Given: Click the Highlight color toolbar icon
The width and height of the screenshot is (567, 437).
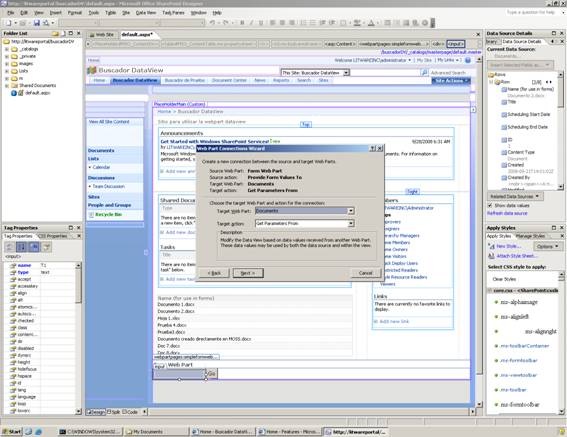Looking at the screenshot, I should click(357, 23).
